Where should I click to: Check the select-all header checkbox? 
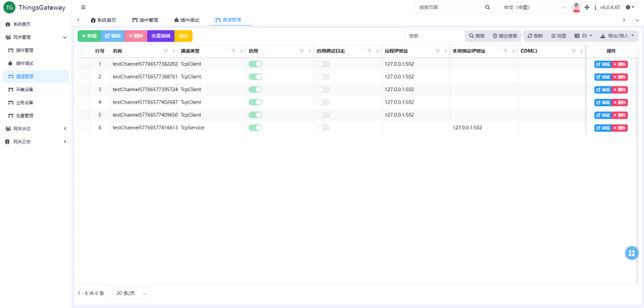(83, 51)
